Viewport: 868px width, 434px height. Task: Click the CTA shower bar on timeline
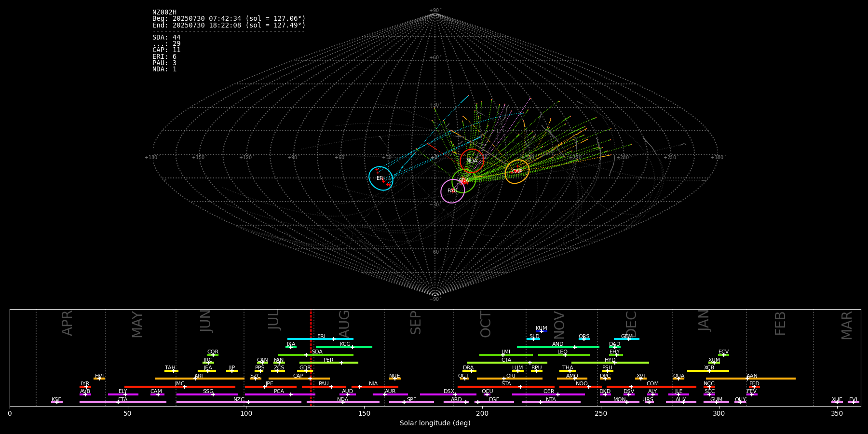pyautogui.click(x=507, y=363)
